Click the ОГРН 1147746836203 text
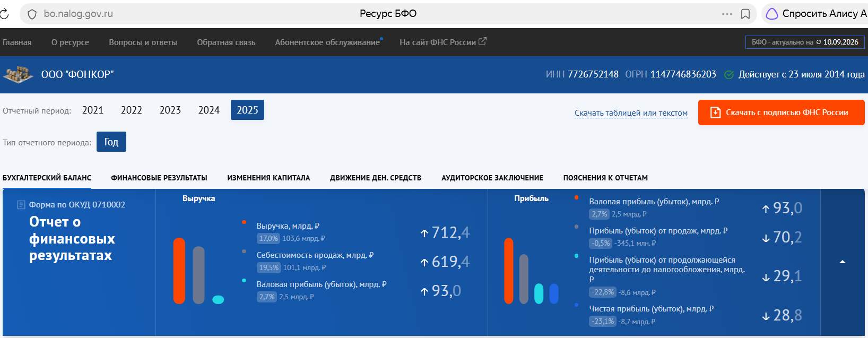The width and height of the screenshot is (868, 338). [x=671, y=74]
